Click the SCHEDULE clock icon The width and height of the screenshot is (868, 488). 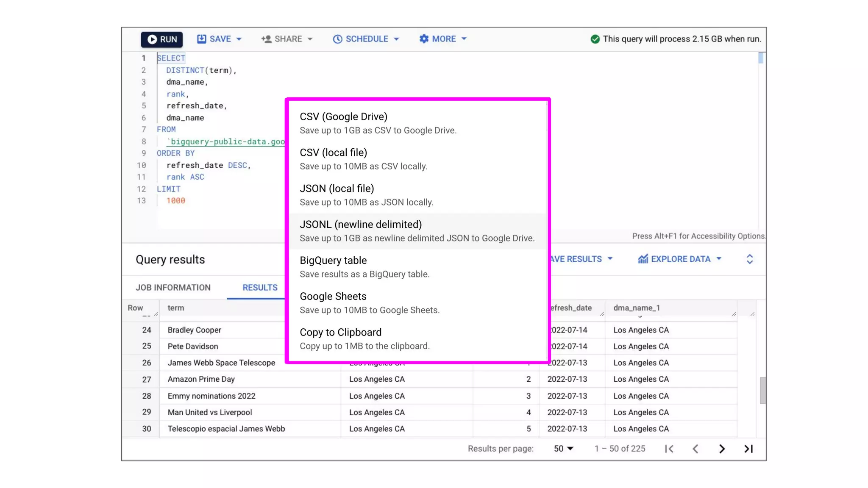(337, 39)
